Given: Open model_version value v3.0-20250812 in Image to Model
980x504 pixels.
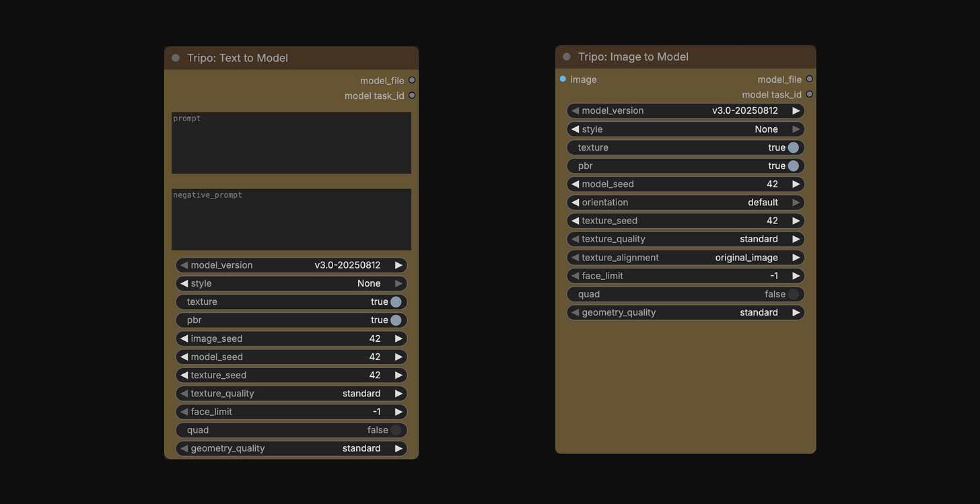Looking at the screenshot, I should point(745,110).
